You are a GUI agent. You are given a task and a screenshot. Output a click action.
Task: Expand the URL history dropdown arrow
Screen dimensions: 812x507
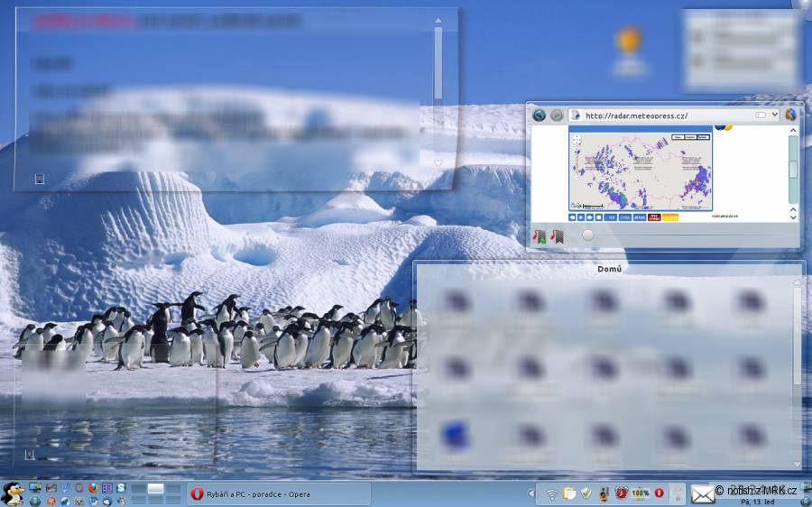coord(775,115)
